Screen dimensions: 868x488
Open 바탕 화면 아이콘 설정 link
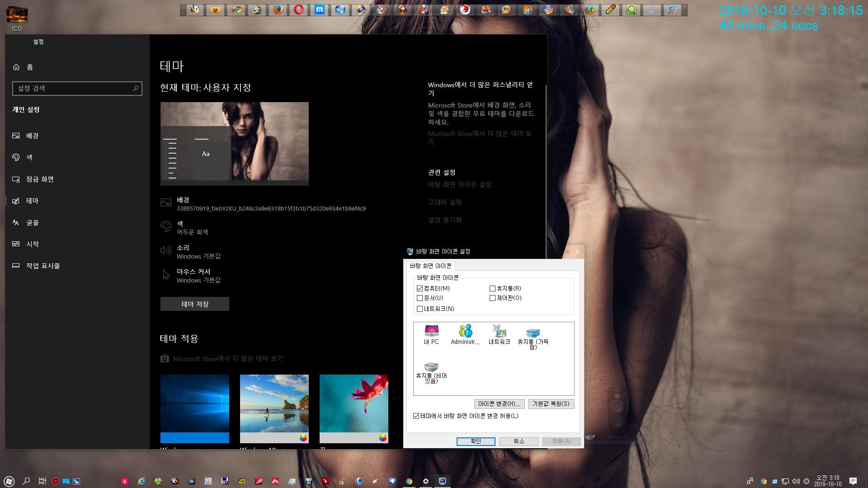460,185
